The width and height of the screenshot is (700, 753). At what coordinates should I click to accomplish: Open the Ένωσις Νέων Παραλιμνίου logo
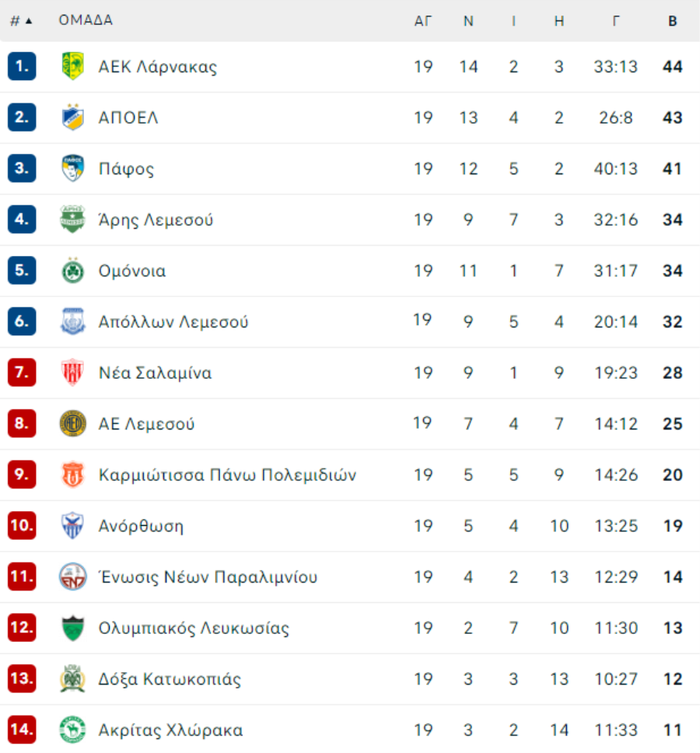point(73,576)
